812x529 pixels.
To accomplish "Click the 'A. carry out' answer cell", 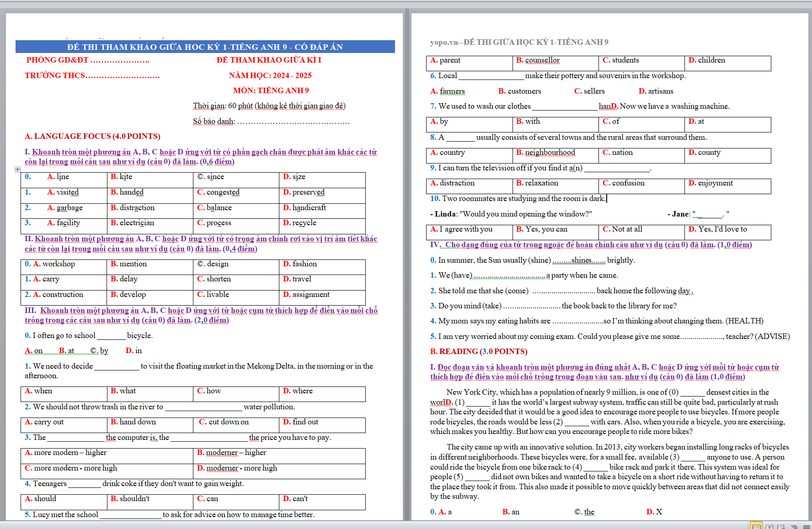I will click(64, 425).
